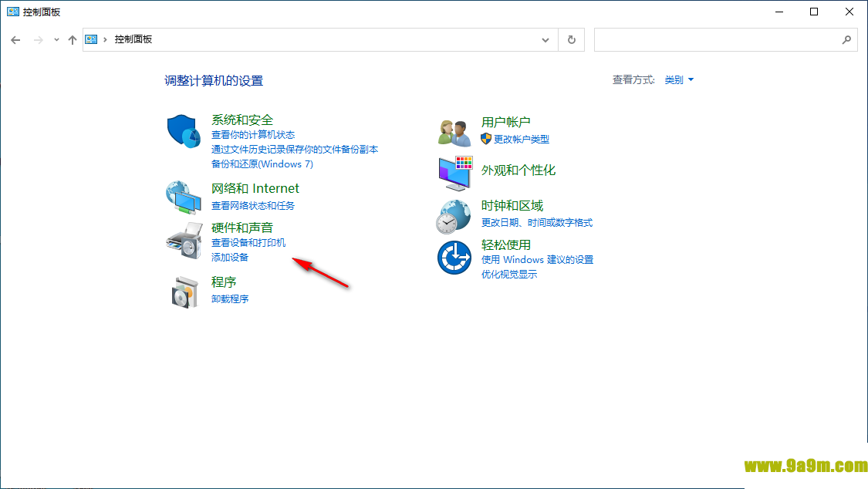
Task: Go up one level with up arrow
Action: pyautogui.click(x=72, y=40)
